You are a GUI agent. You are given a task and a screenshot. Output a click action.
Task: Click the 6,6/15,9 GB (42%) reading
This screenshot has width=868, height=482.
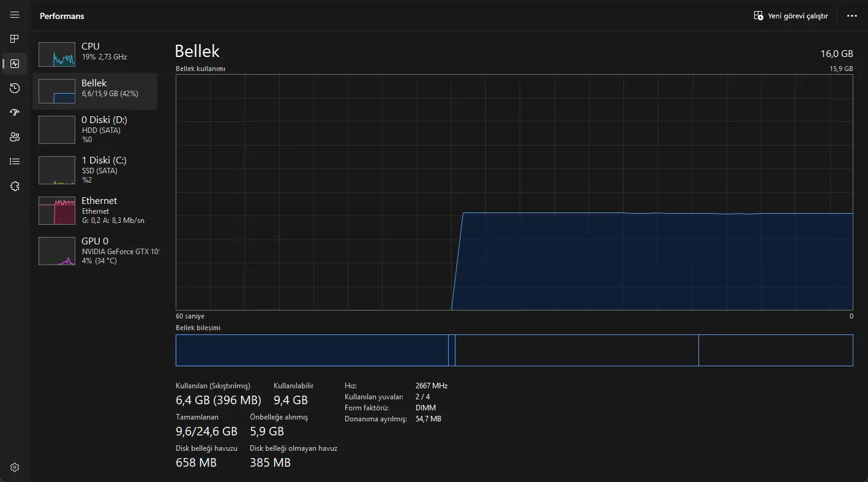tap(110, 94)
